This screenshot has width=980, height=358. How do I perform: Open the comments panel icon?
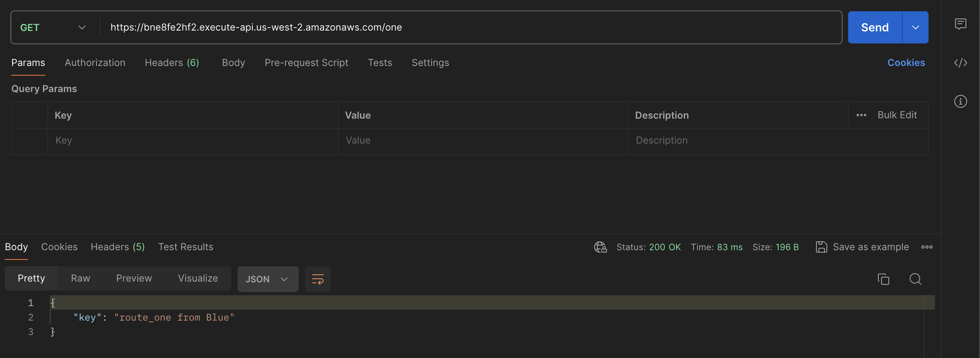(x=960, y=24)
